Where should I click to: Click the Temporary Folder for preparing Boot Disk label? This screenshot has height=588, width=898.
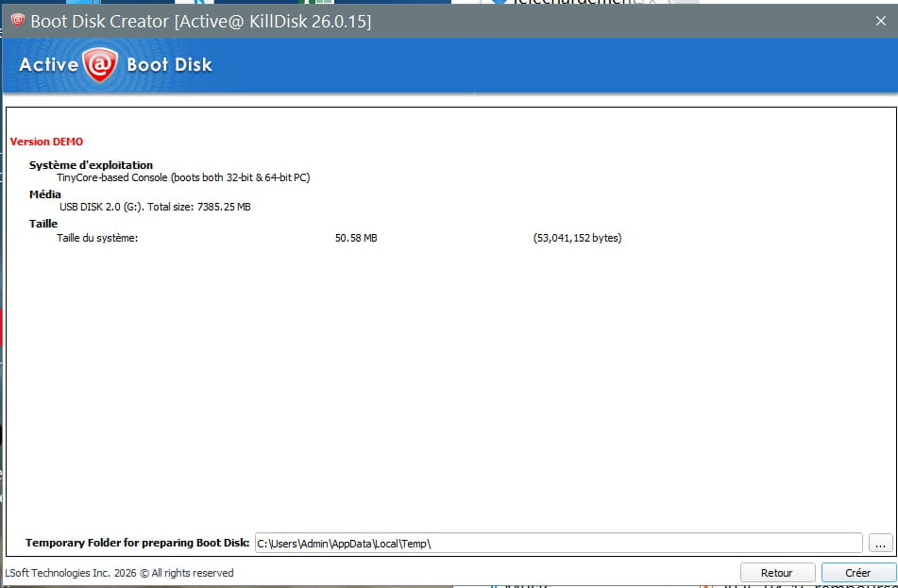(x=138, y=544)
